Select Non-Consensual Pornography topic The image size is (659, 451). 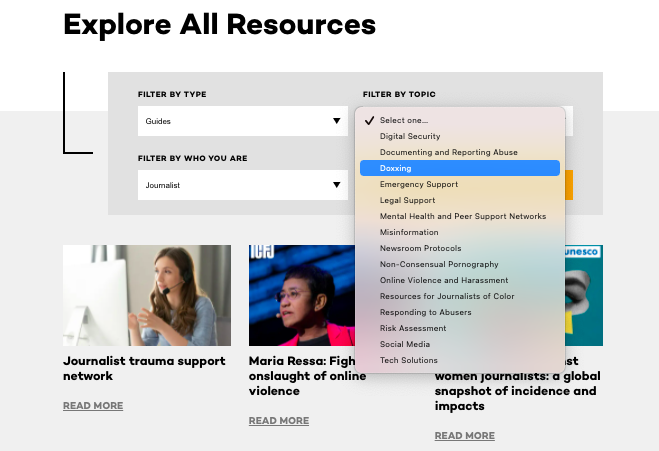pyautogui.click(x=460, y=264)
